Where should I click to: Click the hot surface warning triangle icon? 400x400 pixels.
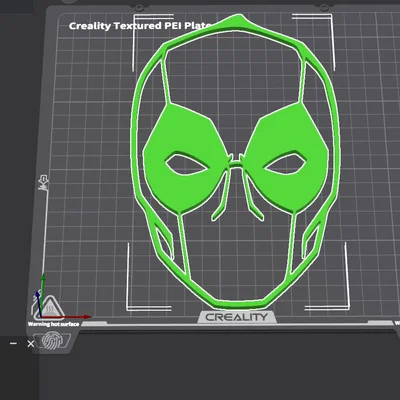50,307
